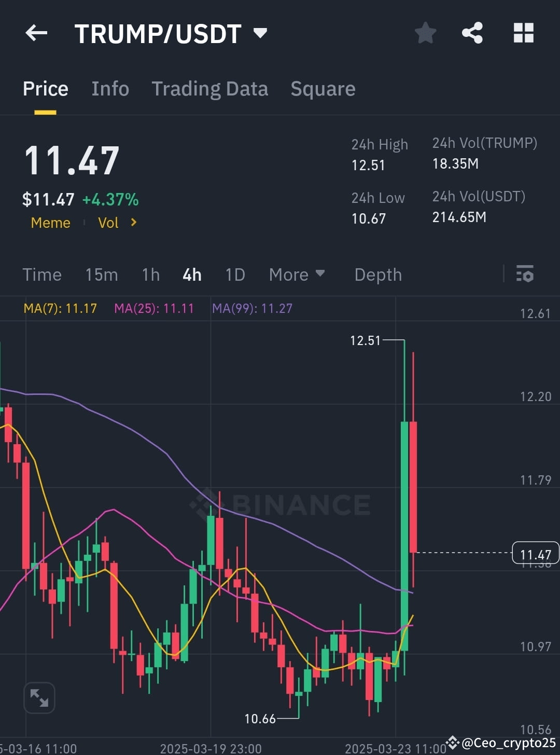Viewport: 560px width, 755px height.
Task: Open the Meme category tag
Action: [x=50, y=222]
